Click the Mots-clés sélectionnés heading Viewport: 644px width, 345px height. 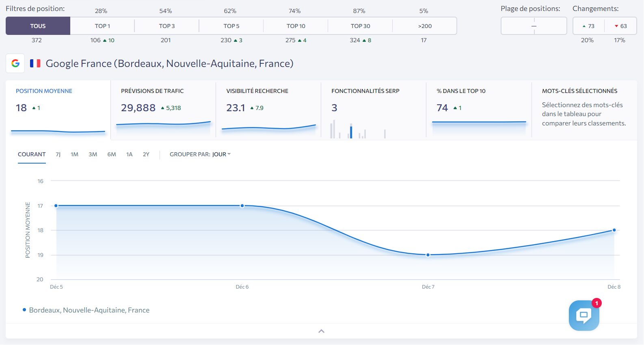pos(579,91)
